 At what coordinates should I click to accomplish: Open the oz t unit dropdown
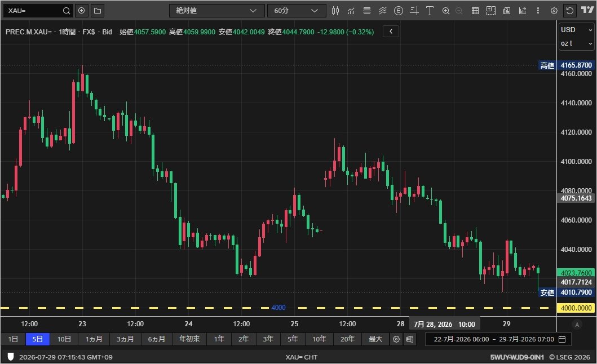click(576, 43)
